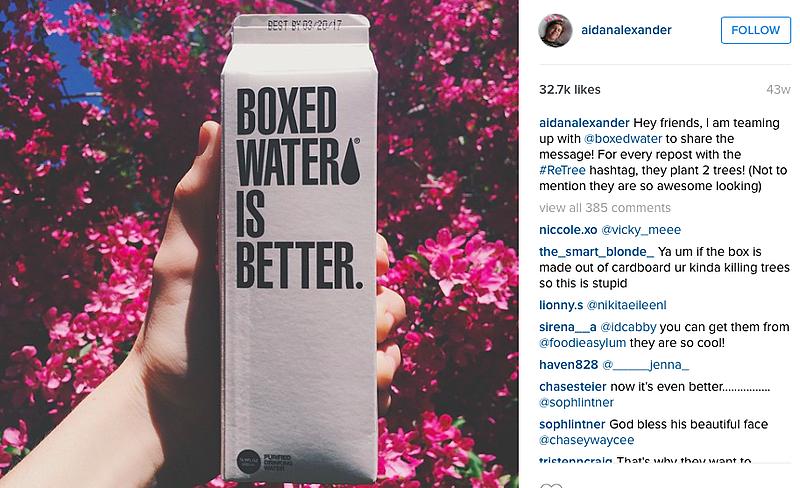
Task: Open the 43w post timestamp
Action: point(778,90)
